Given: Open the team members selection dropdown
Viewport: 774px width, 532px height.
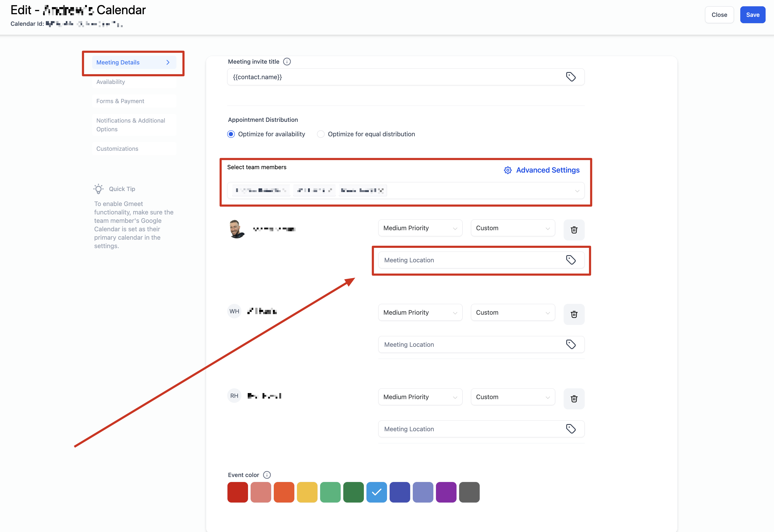Looking at the screenshot, I should pos(577,191).
